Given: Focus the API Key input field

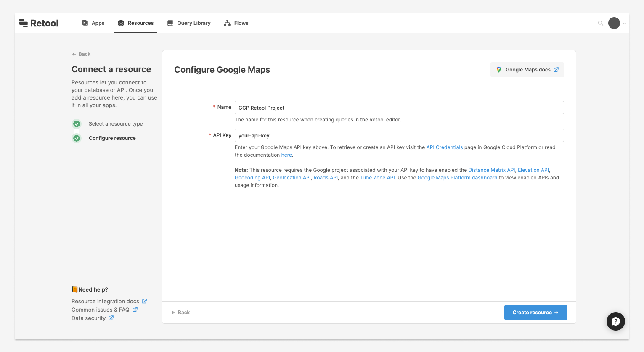Looking at the screenshot, I should tap(399, 135).
